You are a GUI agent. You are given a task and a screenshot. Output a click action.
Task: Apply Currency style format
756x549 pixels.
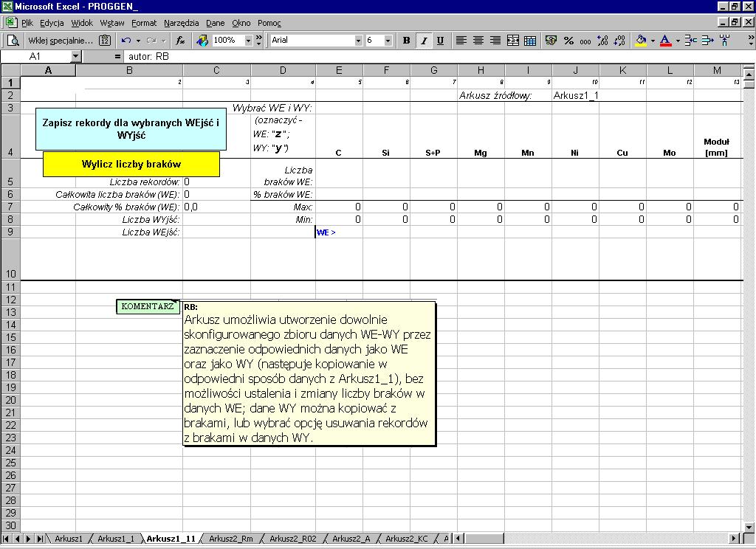point(551,41)
